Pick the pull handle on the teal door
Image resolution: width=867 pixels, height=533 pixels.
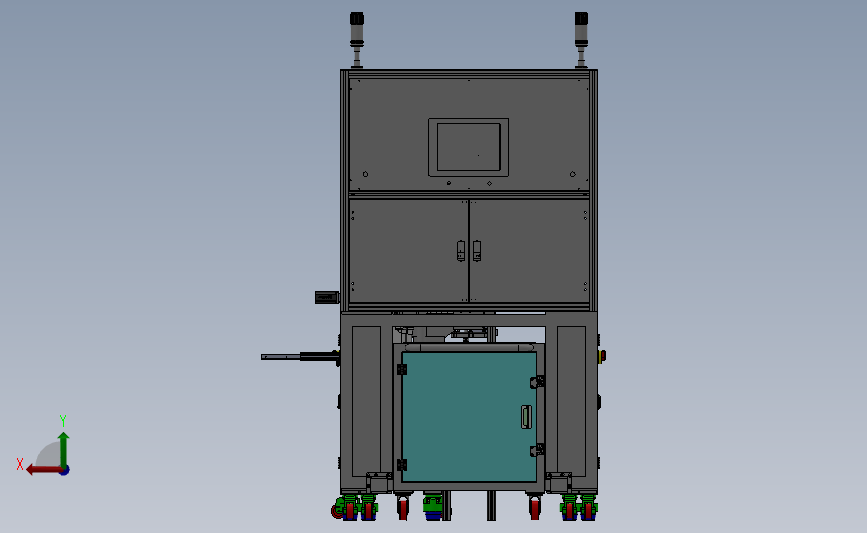pos(526,417)
